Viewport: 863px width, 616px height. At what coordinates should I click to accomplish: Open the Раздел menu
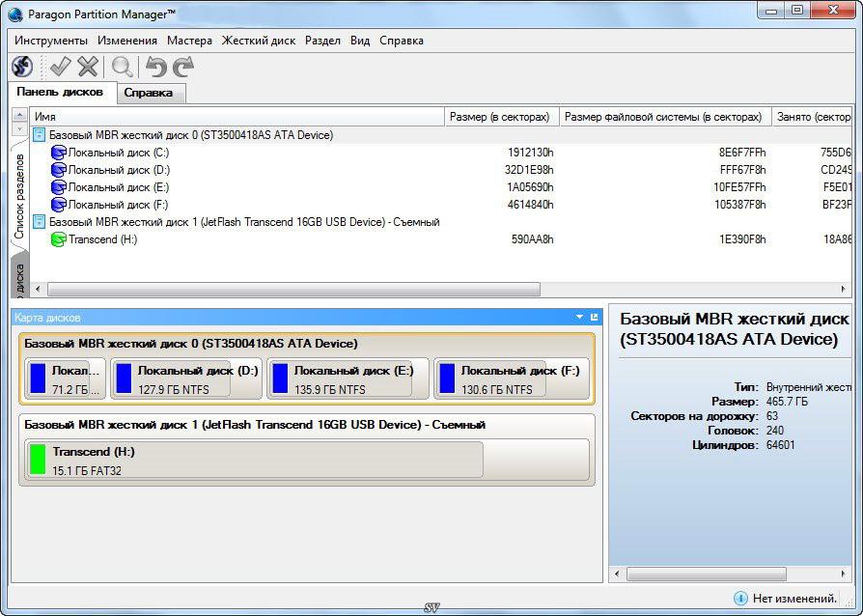coord(322,41)
